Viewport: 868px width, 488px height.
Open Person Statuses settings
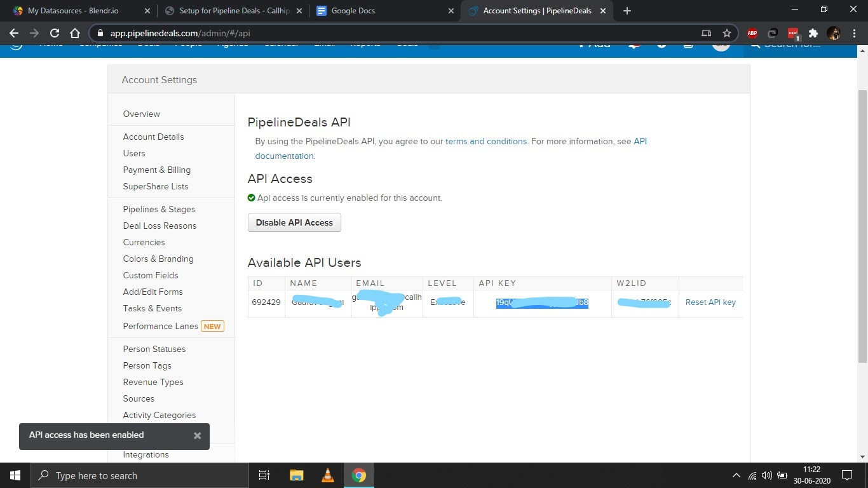154,349
